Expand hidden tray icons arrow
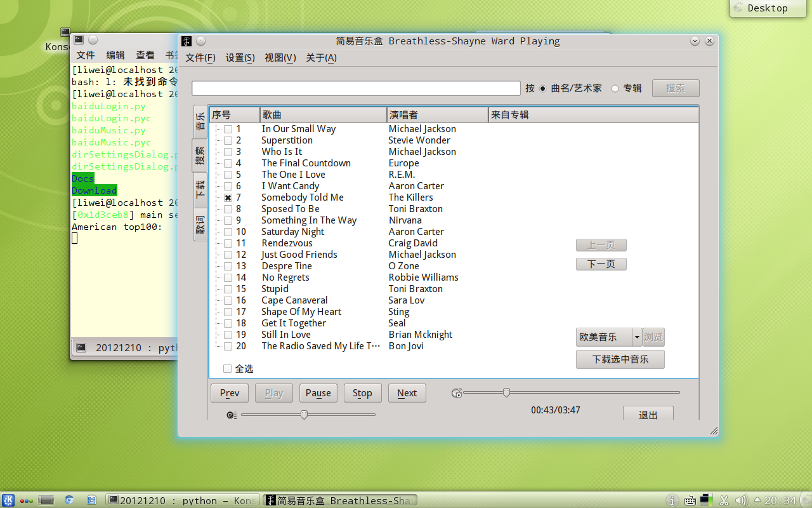The image size is (812, 508). coord(756,500)
